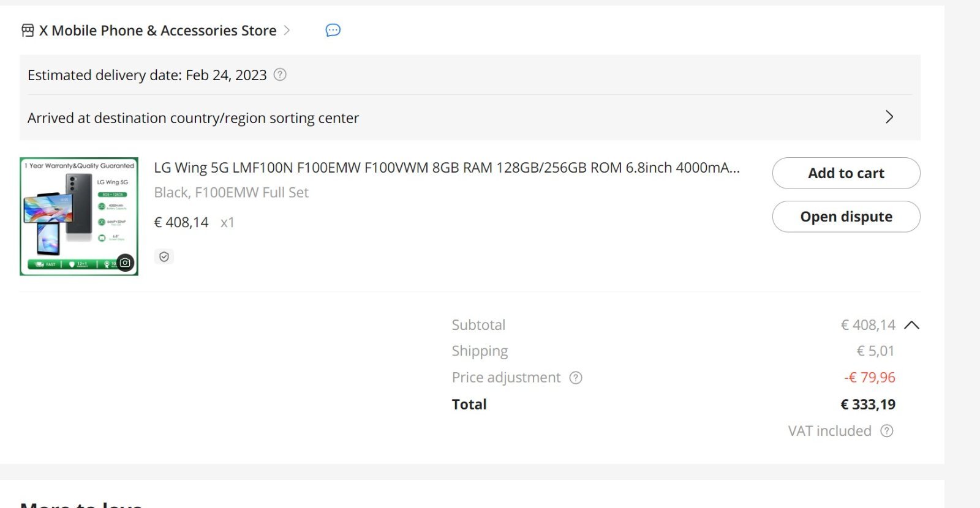This screenshot has height=508, width=980.
Task: Click the chevron next to the store name
Action: click(287, 30)
